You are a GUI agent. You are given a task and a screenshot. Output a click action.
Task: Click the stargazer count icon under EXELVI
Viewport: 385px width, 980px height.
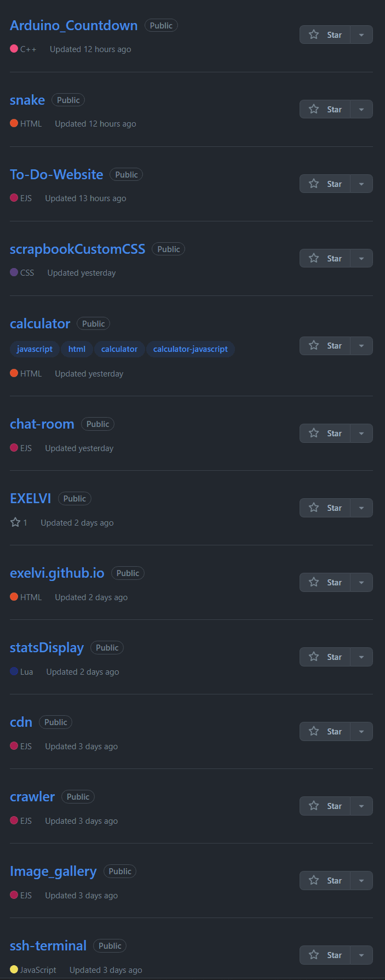point(15,523)
